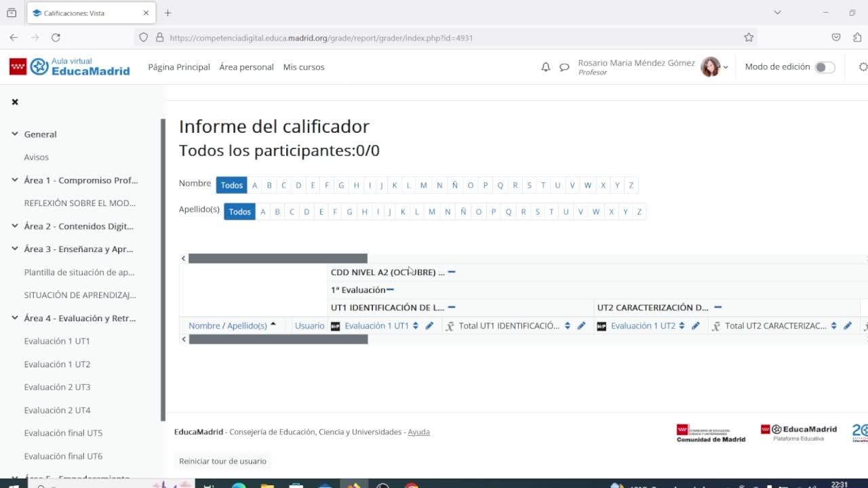This screenshot has height=488, width=868.
Task: Collapse CDD NIVEL A2 (OCTUBRE) category
Action: coord(452,272)
